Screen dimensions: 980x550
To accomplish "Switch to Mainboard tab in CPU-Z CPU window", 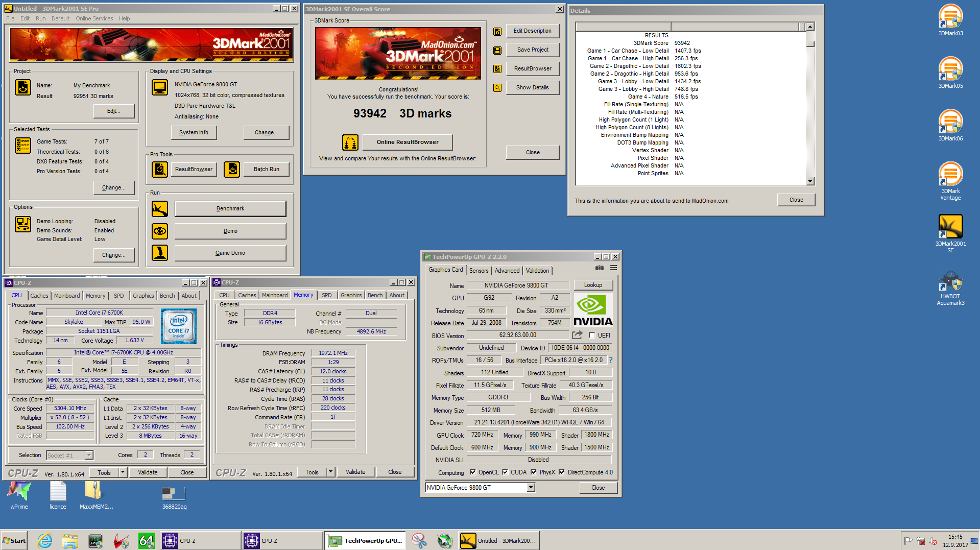I will 67,296.
